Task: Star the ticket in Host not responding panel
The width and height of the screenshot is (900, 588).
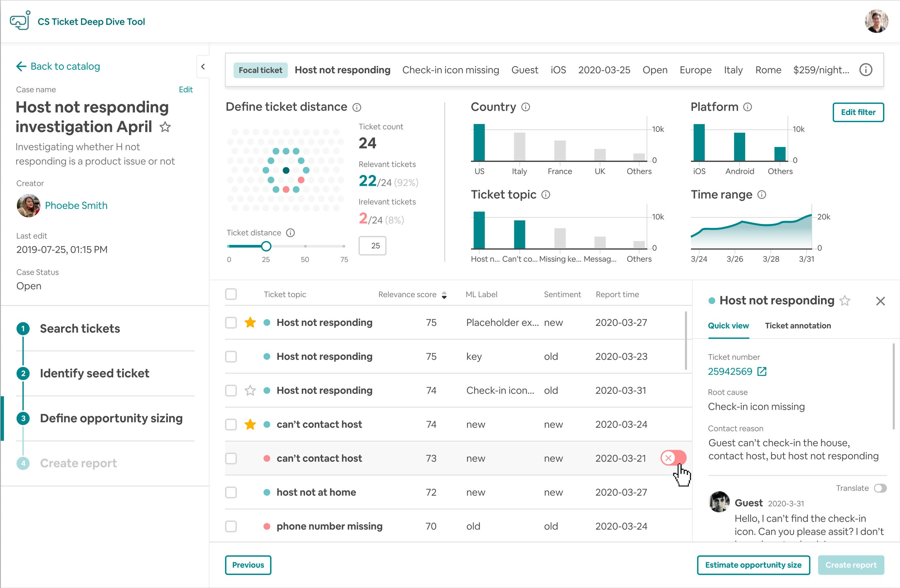Action: (x=844, y=301)
